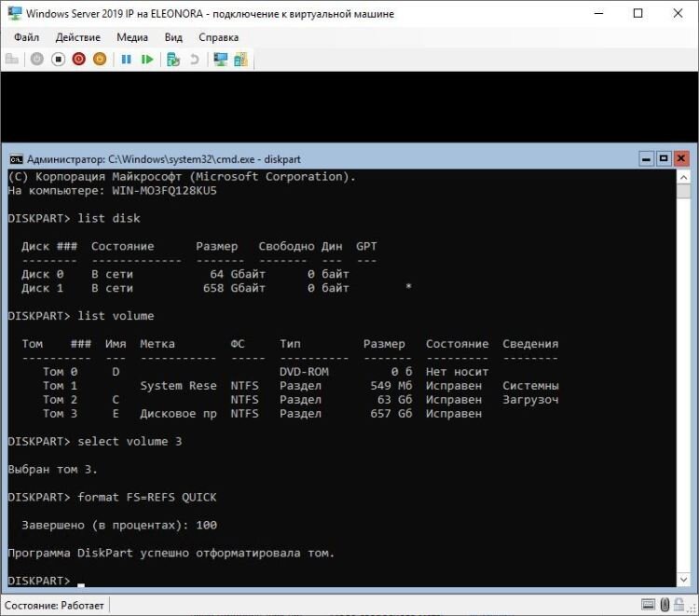Create a checkpoint using toolbar icon
The height and width of the screenshot is (616, 699).
173,59
